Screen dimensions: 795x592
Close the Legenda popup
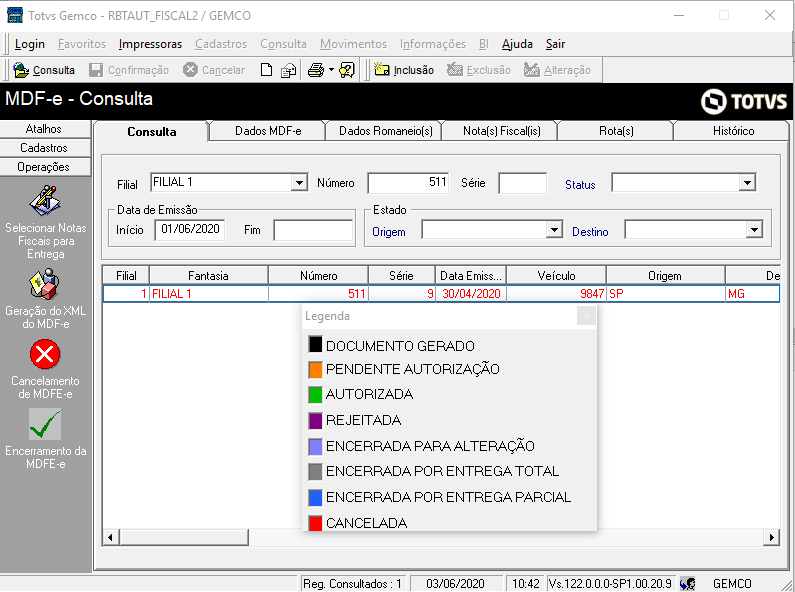[586, 316]
